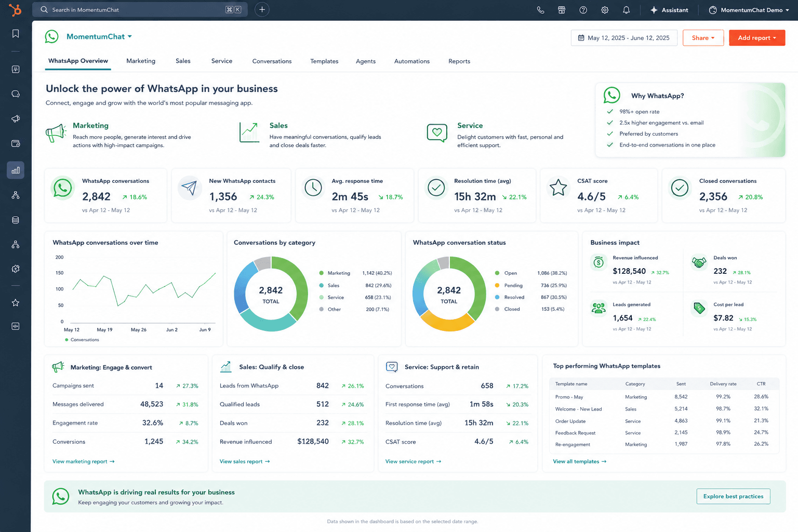
Task: Click dollar icon beside Revenue influenced
Action: click(x=598, y=262)
